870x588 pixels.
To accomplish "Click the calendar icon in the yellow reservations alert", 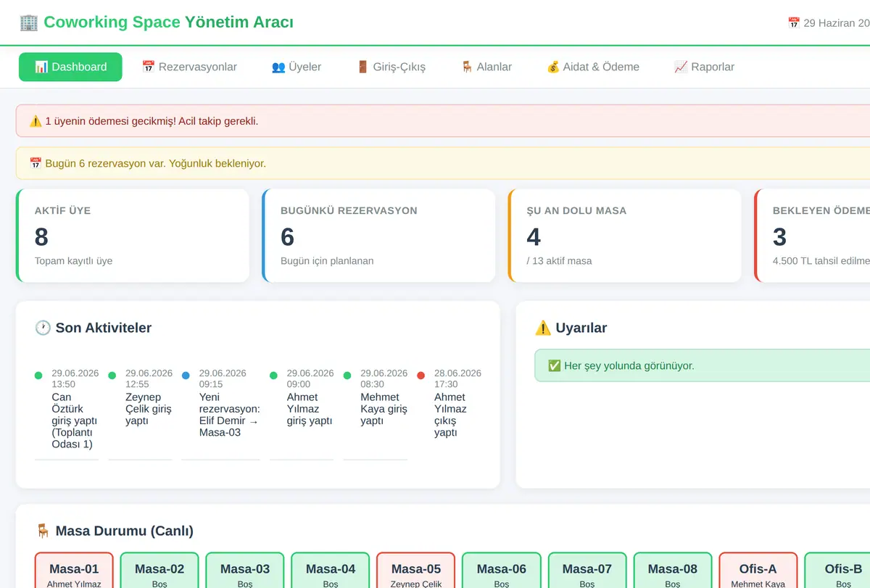I will [36, 163].
